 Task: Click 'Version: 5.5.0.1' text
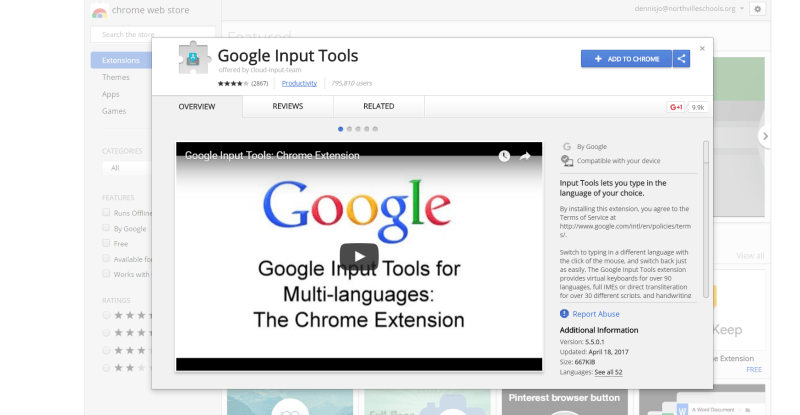[x=582, y=342]
